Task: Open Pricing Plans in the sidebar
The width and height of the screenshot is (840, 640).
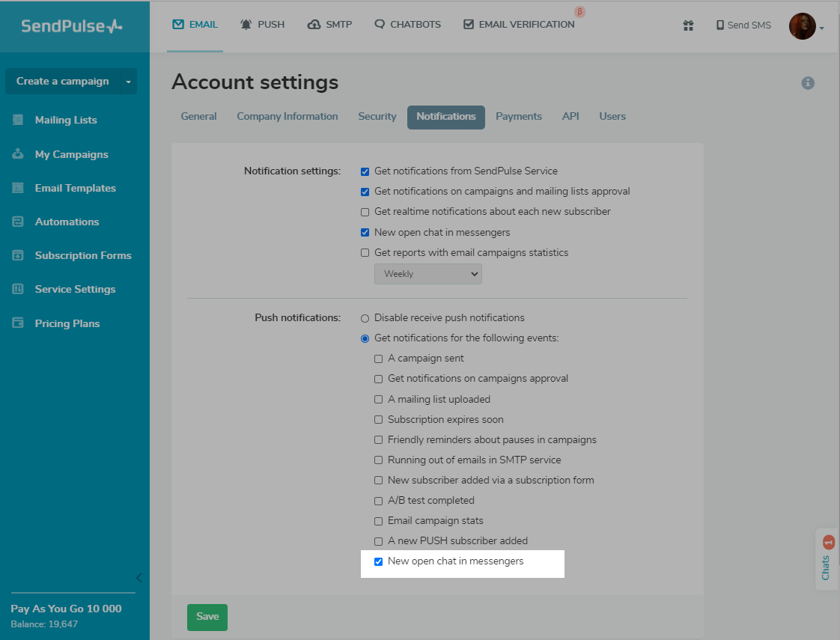Action: 67,323
